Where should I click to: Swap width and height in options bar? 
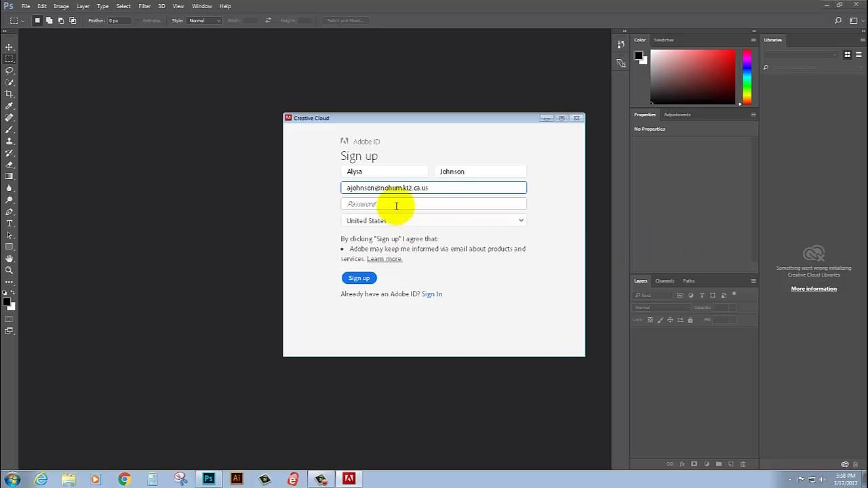point(268,20)
